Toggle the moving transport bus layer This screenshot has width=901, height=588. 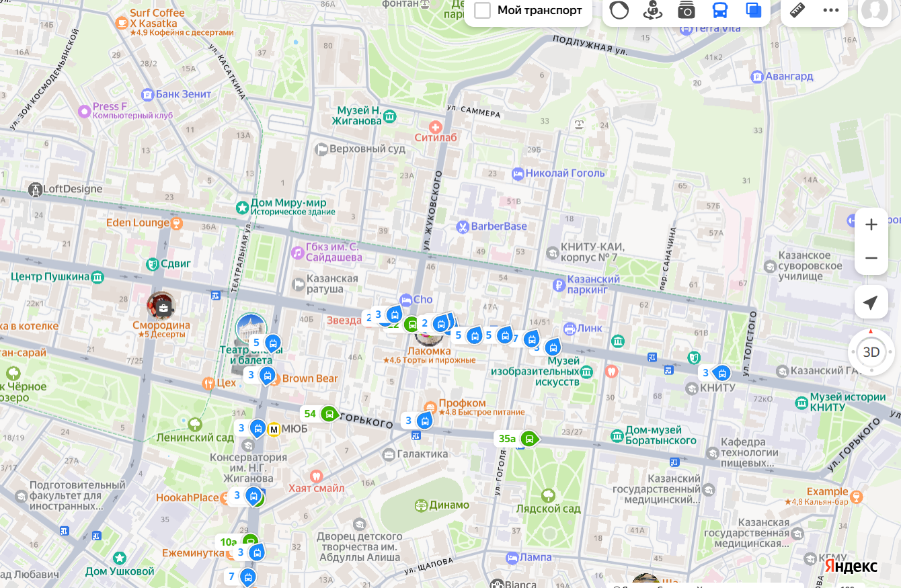tap(719, 11)
